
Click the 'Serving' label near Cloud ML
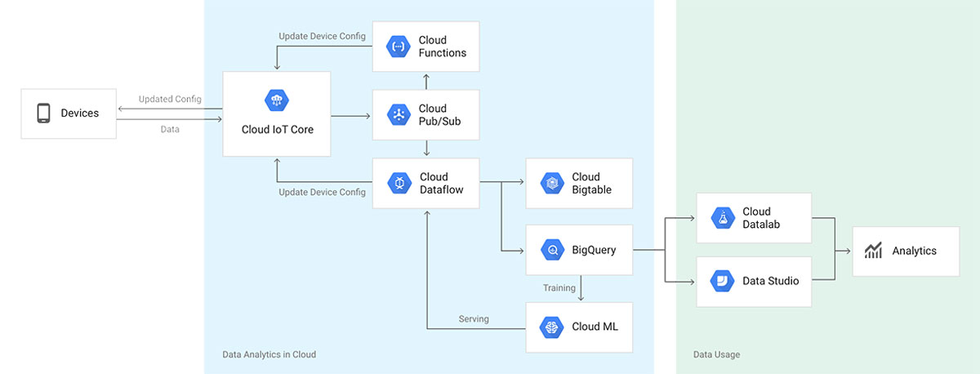474,319
